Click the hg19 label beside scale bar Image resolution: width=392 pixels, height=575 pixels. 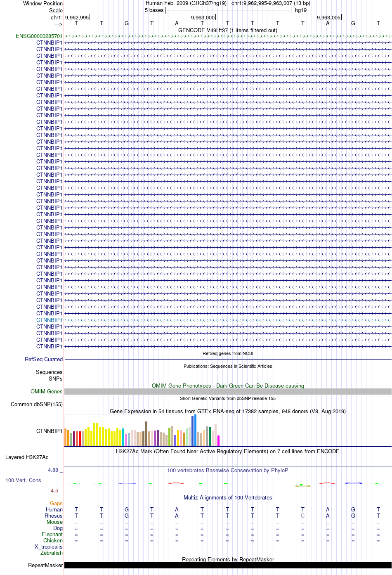pyautogui.click(x=301, y=10)
